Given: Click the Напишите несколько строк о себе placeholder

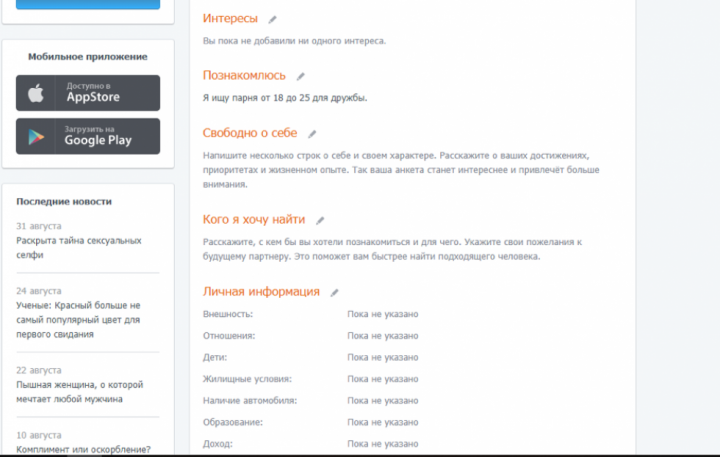Looking at the screenshot, I should [x=401, y=170].
